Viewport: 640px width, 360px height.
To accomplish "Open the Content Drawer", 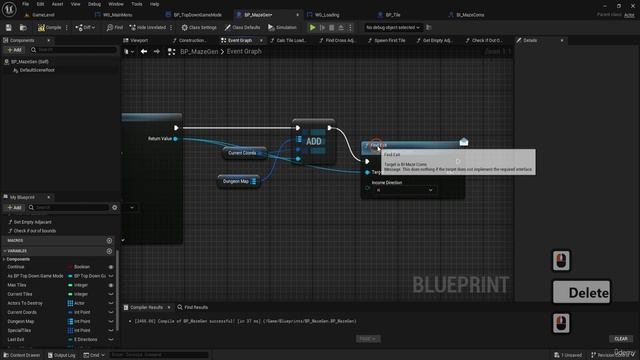I will tap(22, 356).
